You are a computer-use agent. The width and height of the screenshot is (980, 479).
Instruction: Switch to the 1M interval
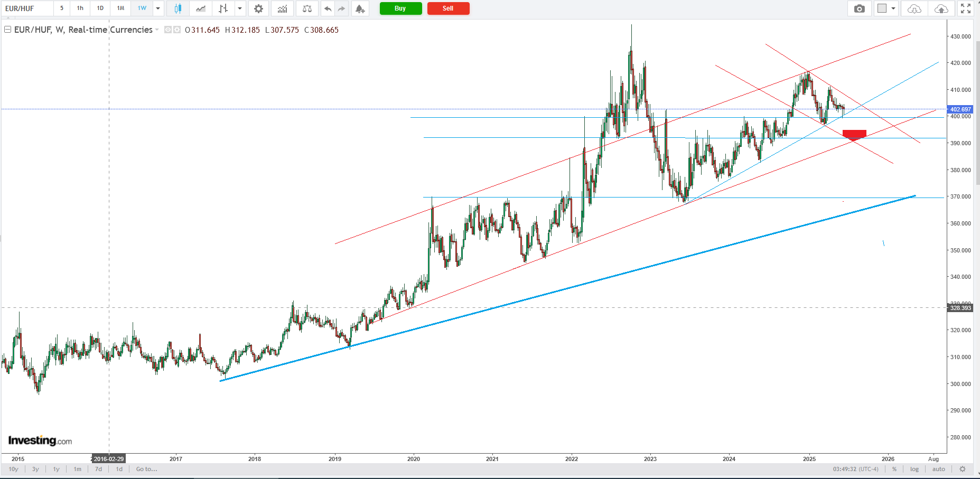point(120,8)
